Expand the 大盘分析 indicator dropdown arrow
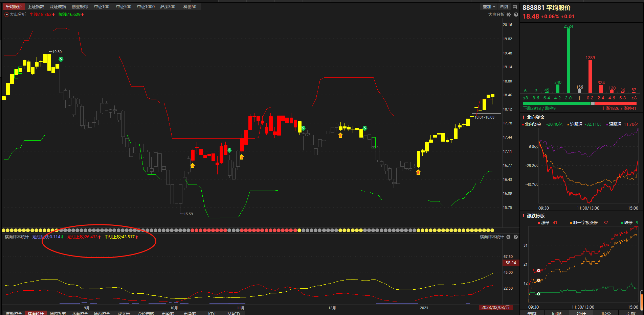This screenshot has width=644, height=315. (x=6, y=15)
